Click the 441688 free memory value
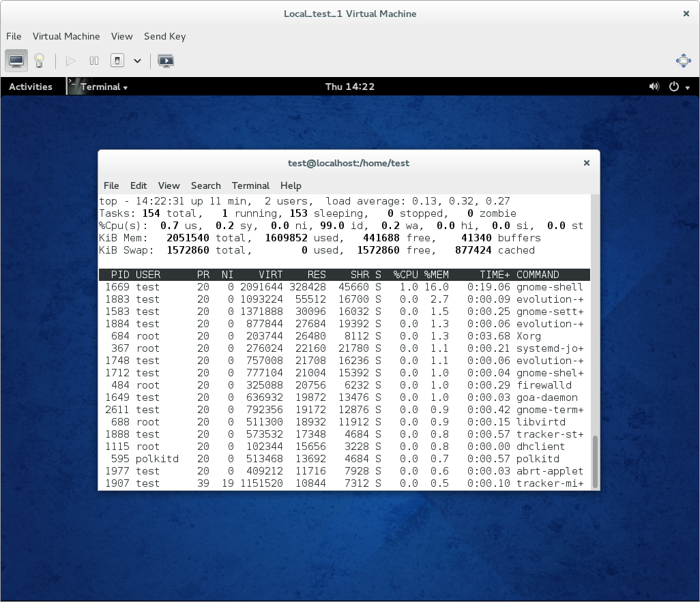 (381, 238)
